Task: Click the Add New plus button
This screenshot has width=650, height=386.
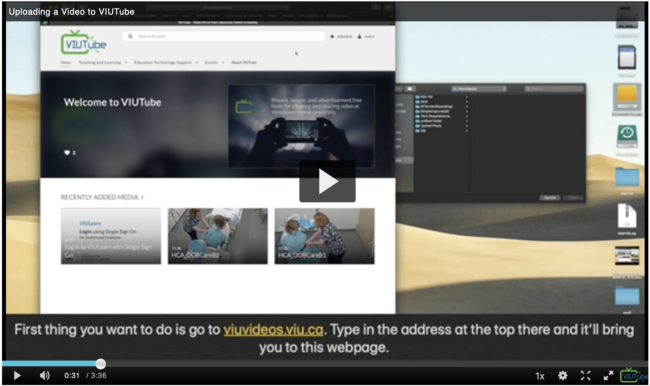Action: [x=341, y=37]
